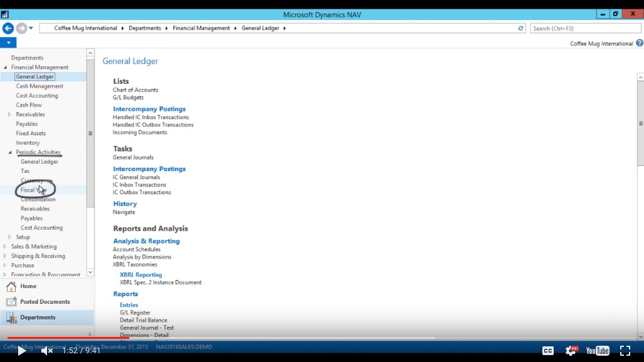
Task: Seek within the red video progress bar
Action: click(68, 338)
